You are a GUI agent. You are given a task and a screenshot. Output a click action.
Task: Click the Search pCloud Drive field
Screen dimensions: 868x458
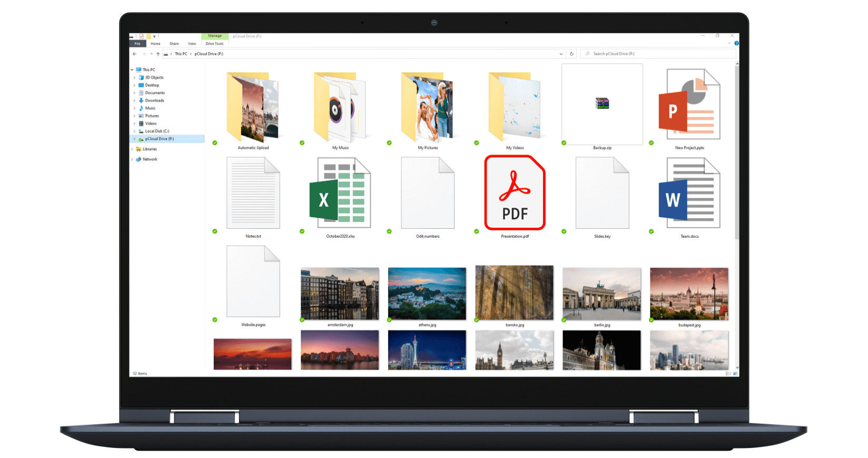658,54
